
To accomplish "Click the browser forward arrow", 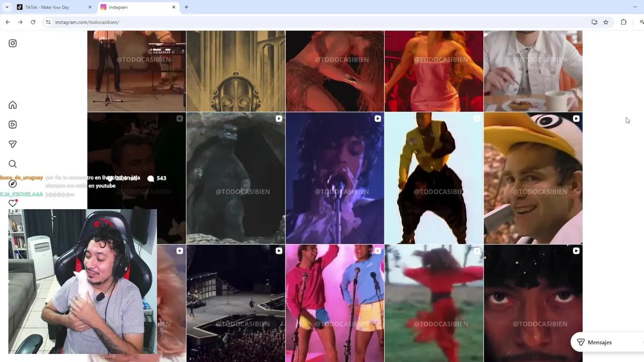I will coord(20,22).
